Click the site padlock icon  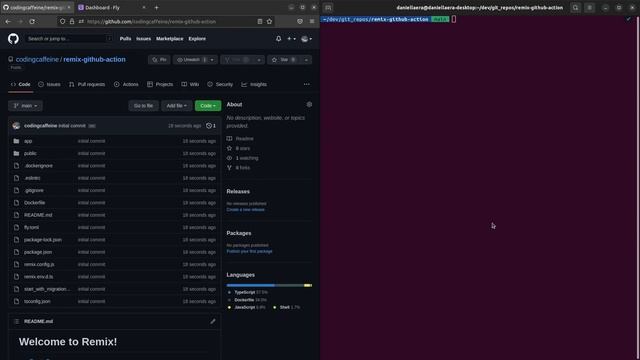[72, 21]
